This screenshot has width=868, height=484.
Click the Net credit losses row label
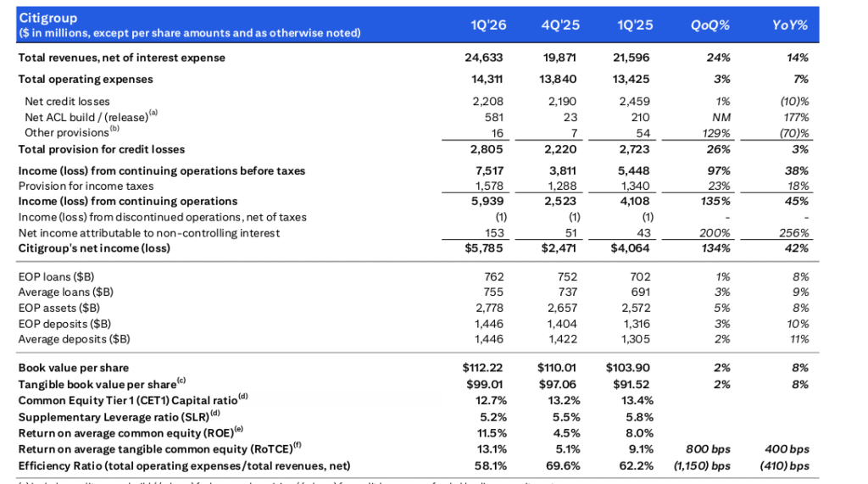pyautogui.click(x=67, y=102)
